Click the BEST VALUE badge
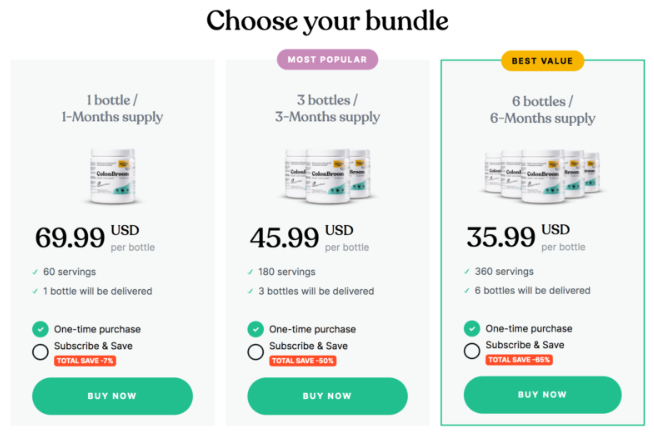654x433 pixels. click(542, 61)
